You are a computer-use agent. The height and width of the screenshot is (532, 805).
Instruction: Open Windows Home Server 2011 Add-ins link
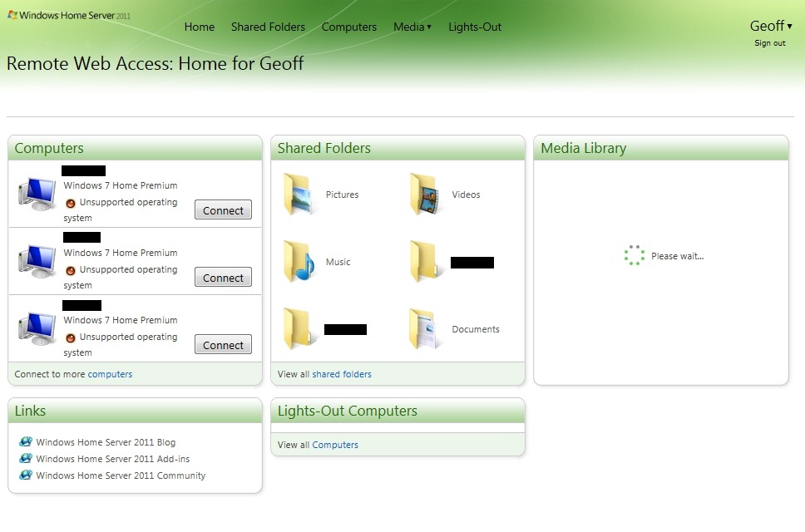click(x=113, y=459)
